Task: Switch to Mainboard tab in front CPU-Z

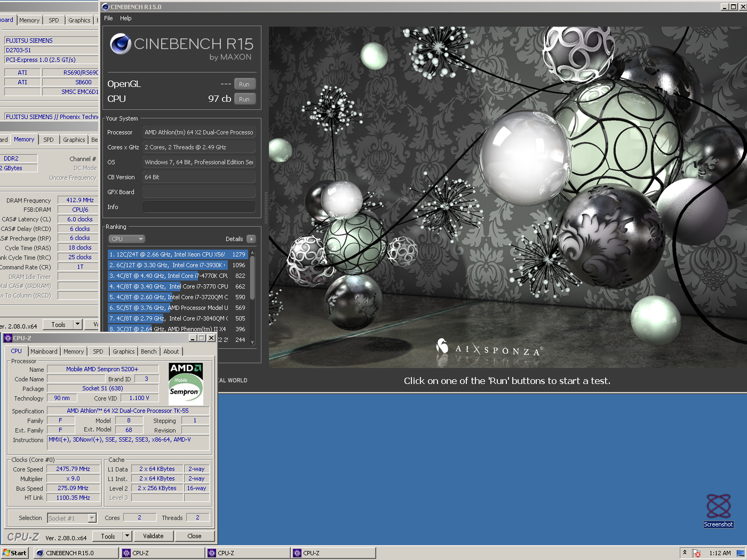Action: click(x=44, y=351)
